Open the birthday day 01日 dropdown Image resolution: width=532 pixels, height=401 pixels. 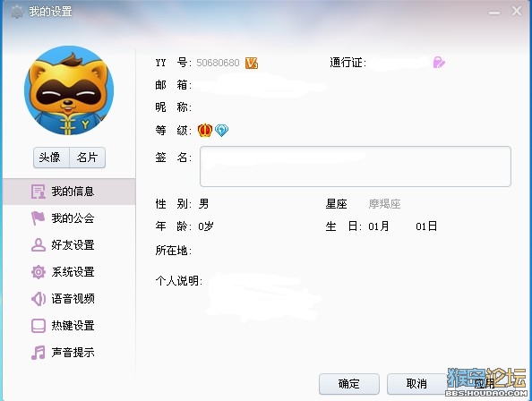(x=426, y=226)
